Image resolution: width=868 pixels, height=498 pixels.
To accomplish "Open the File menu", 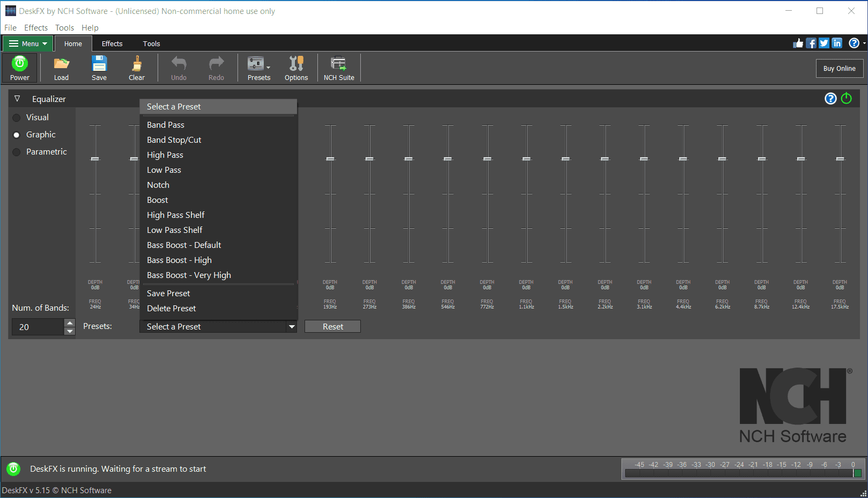I will pos(10,28).
